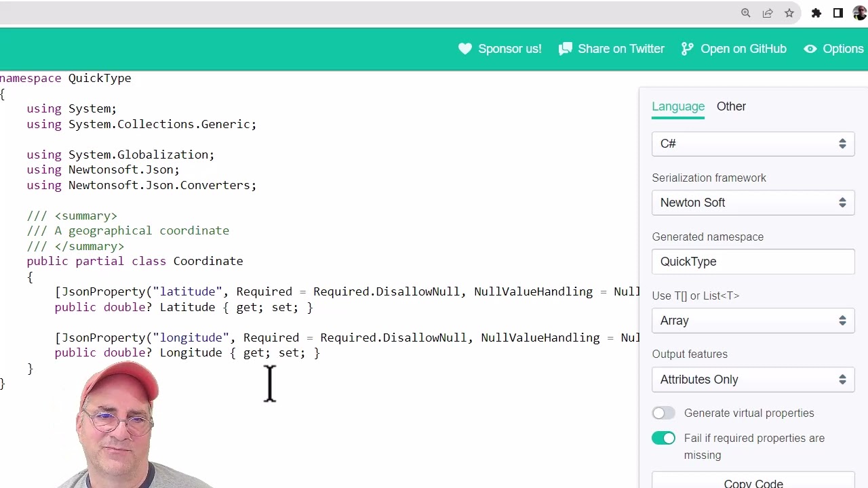Click the "Latitude" property name in code
The width and height of the screenshot is (868, 488).
pos(187,307)
